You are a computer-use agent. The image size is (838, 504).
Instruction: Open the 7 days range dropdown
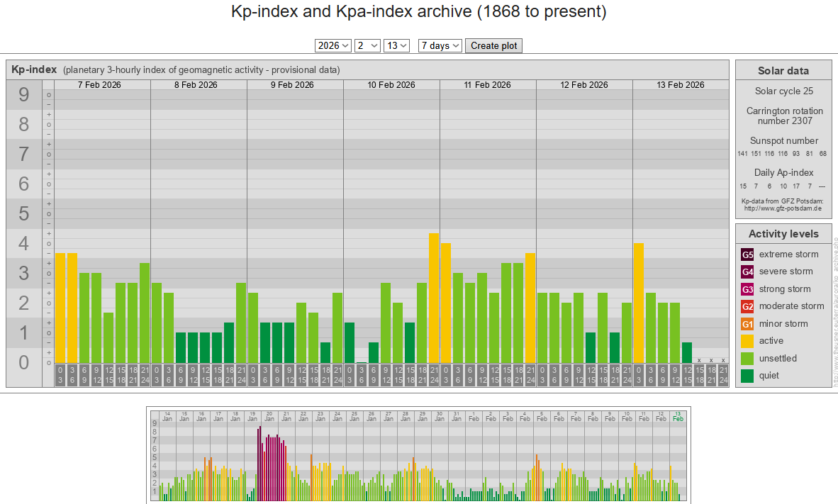440,45
